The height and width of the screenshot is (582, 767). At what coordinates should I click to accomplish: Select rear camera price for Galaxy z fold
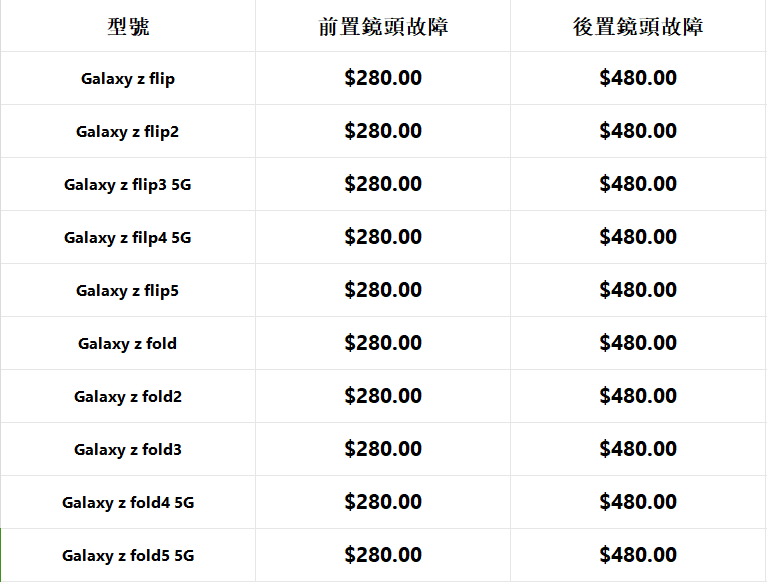coord(638,343)
